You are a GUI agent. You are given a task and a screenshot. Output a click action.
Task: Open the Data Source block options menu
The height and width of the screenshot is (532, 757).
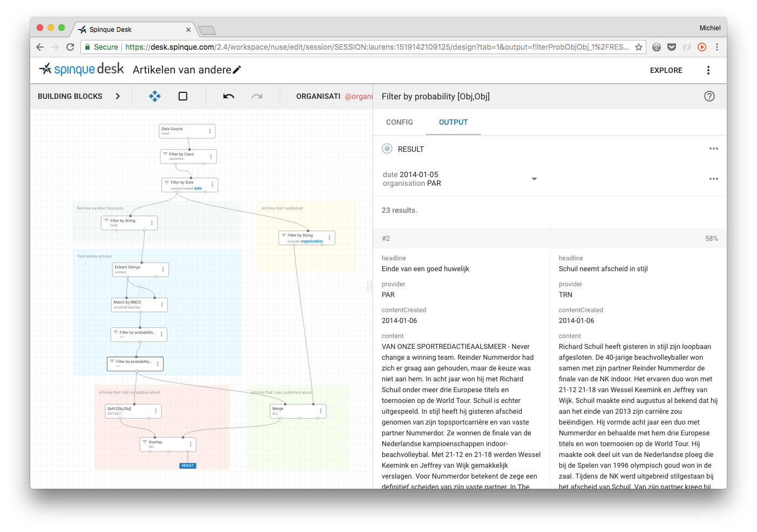(209, 131)
